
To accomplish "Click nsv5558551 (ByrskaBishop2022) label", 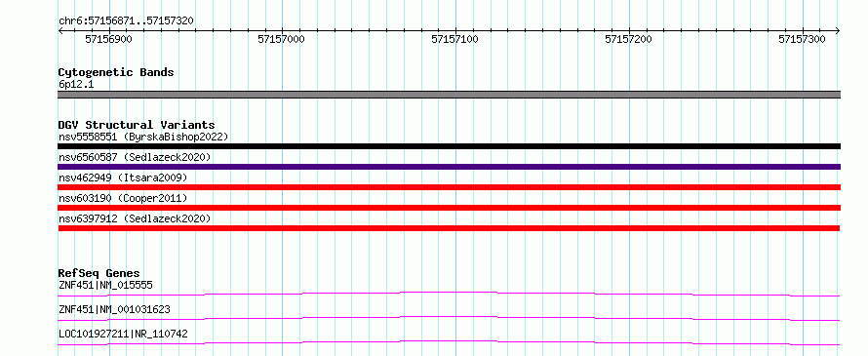I will pos(143,137).
